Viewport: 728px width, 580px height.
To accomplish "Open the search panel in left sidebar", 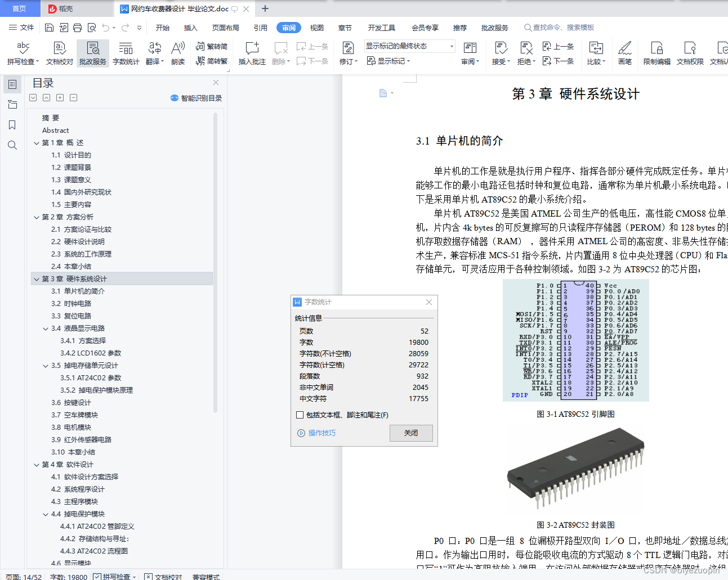I will pyautogui.click(x=12, y=145).
